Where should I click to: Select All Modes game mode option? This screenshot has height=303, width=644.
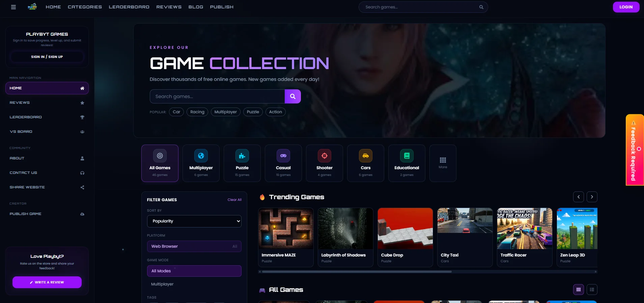pos(194,271)
